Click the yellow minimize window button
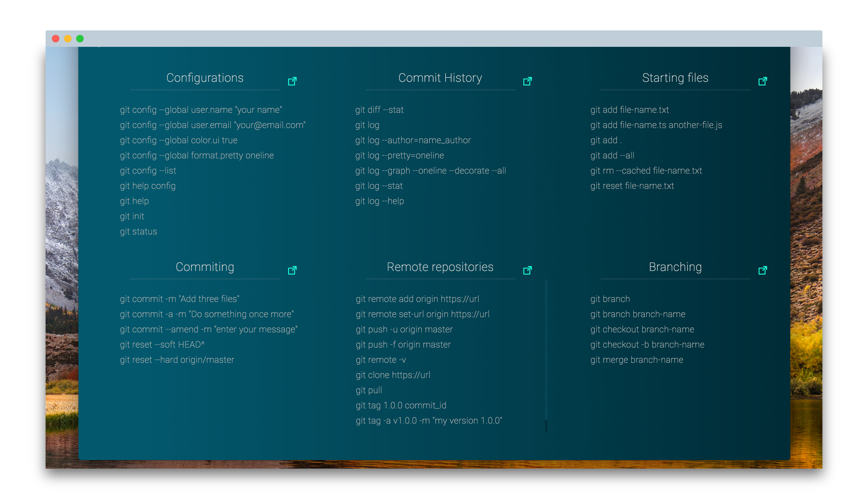868x499 pixels. coord(68,39)
